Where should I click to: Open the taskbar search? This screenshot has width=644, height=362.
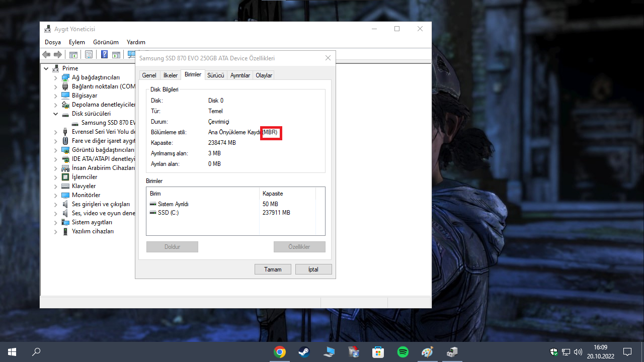click(36, 352)
